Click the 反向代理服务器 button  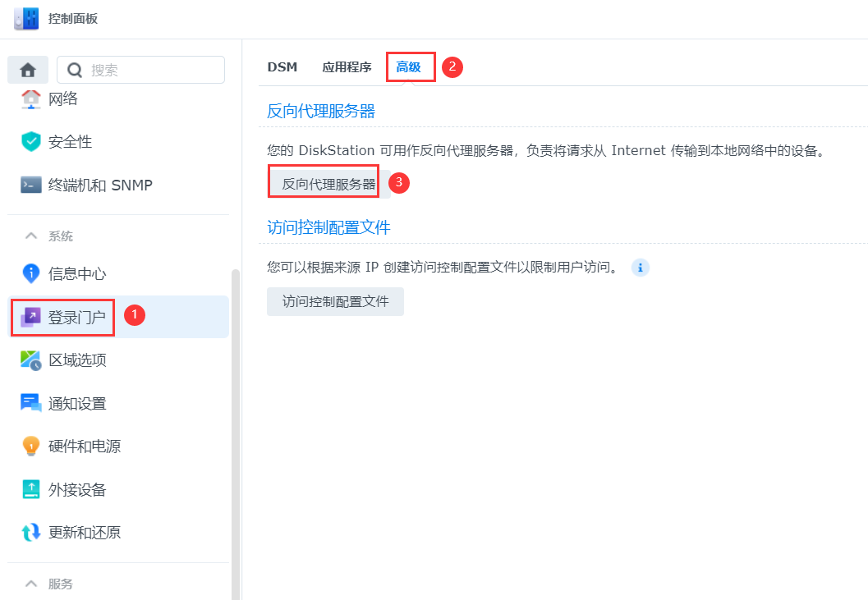coord(328,184)
